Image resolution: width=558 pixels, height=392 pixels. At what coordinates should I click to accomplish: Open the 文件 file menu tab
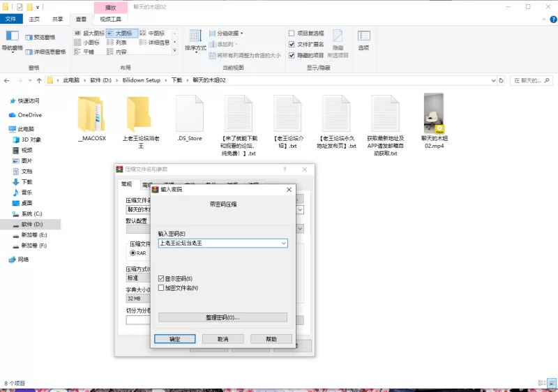tap(12, 20)
